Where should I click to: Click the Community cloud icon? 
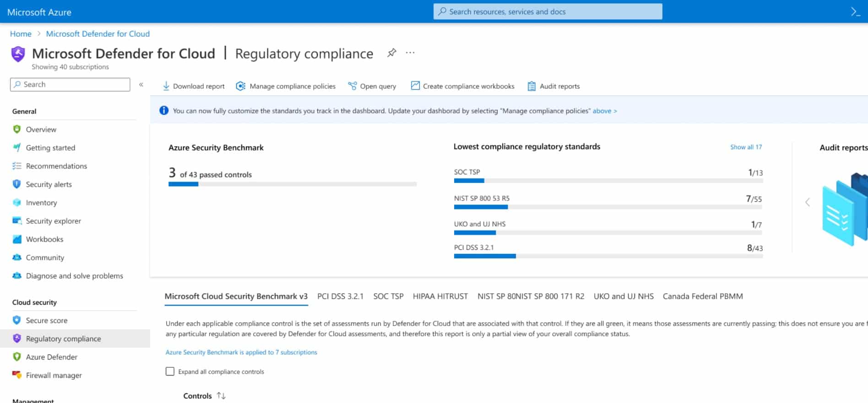point(17,257)
